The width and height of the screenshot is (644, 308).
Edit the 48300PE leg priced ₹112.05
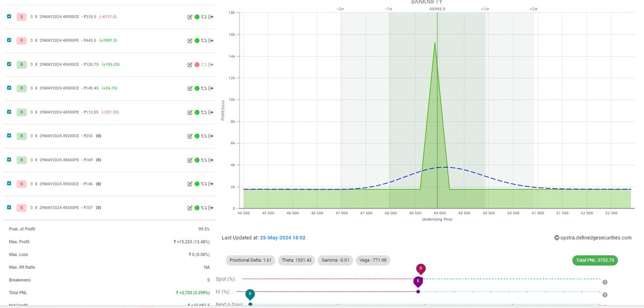[190, 112]
